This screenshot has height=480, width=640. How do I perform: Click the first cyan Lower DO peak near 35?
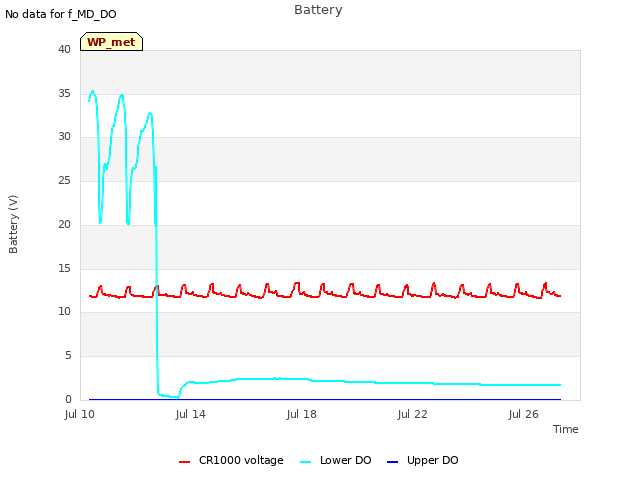93,92
